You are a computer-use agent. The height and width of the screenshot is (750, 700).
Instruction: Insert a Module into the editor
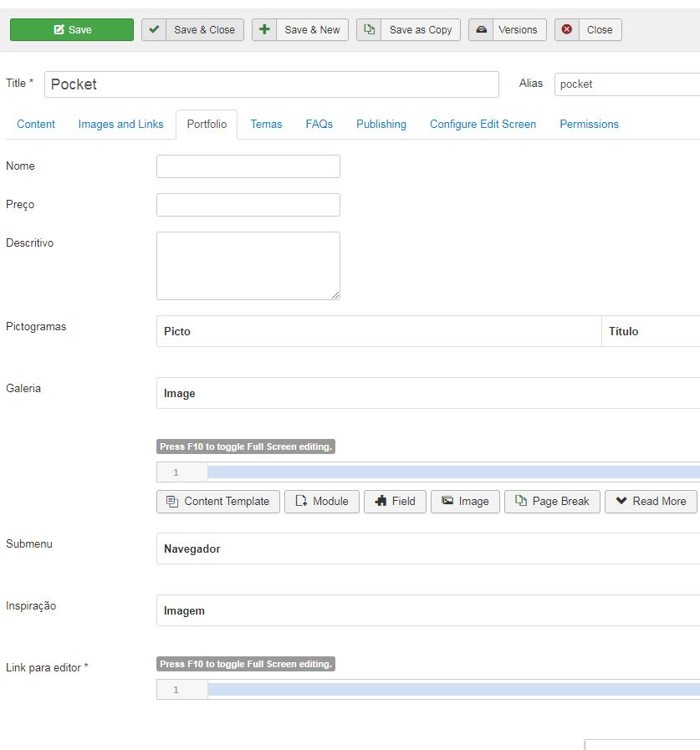coord(322,502)
